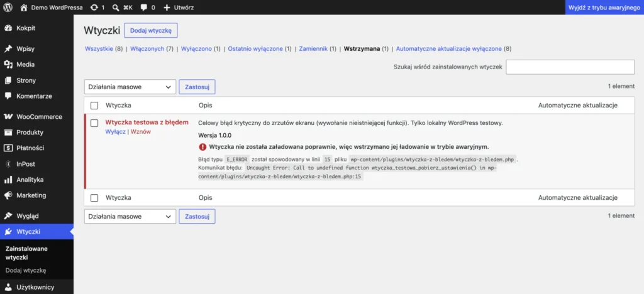Viewport: 644px width, 294px height.
Task: Focus the plugin search input field
Action: [x=570, y=67]
